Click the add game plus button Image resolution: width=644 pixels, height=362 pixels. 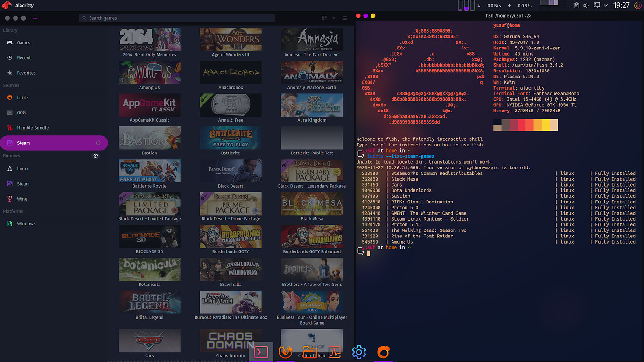35,18
